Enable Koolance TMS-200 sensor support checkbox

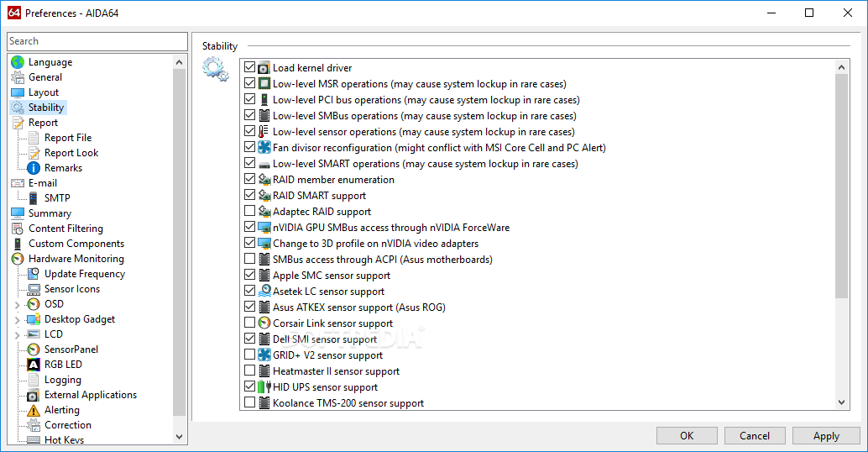pos(249,402)
